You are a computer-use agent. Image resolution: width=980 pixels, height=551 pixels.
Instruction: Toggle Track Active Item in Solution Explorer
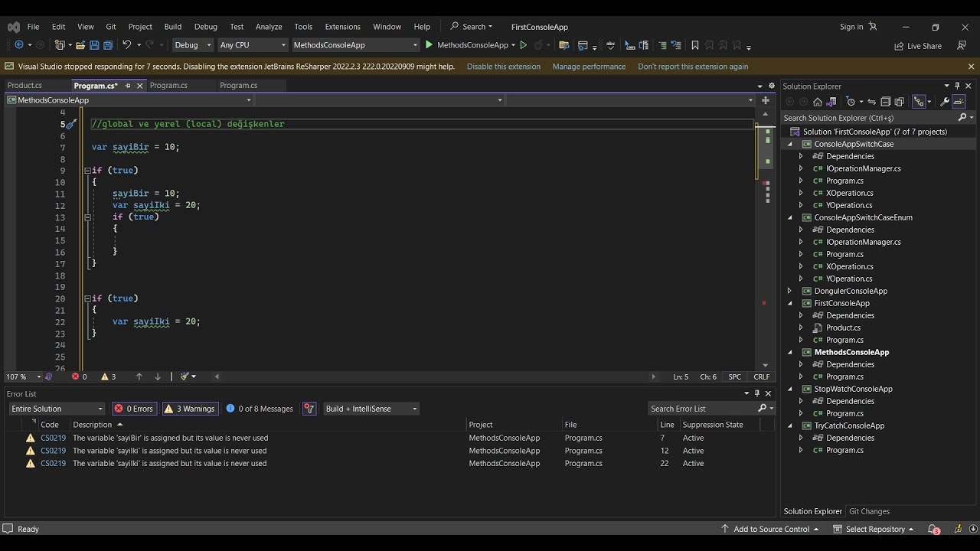point(918,102)
